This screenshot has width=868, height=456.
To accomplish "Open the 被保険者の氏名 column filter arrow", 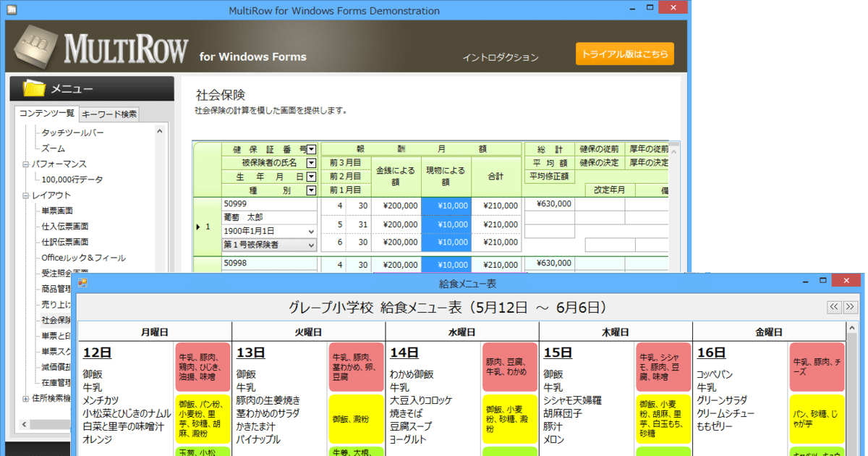I will point(312,162).
